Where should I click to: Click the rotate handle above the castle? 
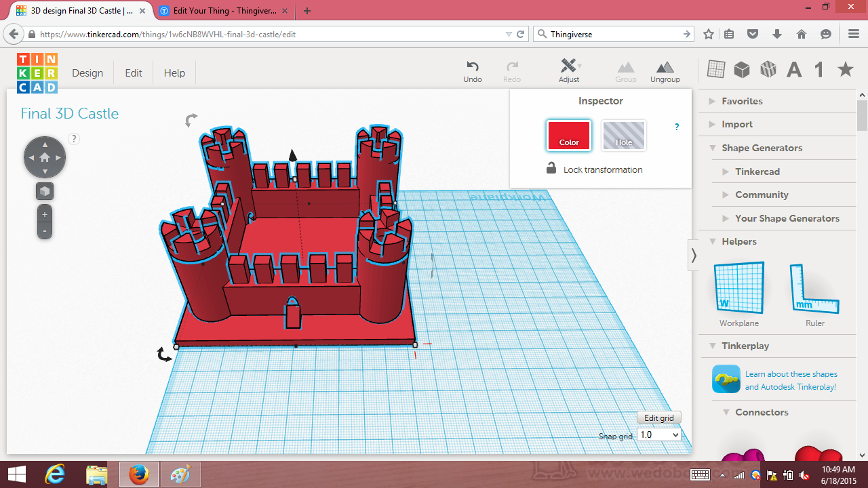point(191,120)
